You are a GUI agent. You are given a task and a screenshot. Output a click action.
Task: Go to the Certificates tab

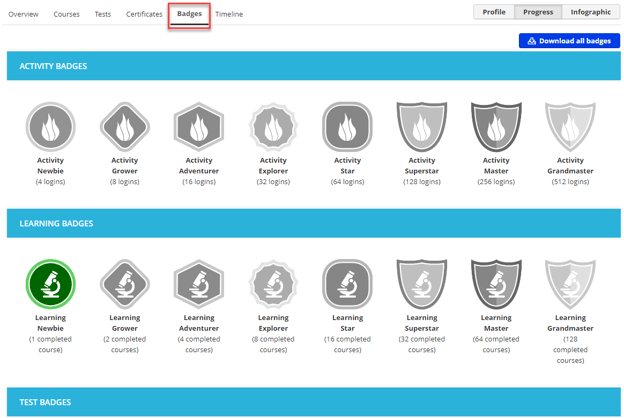(x=144, y=14)
